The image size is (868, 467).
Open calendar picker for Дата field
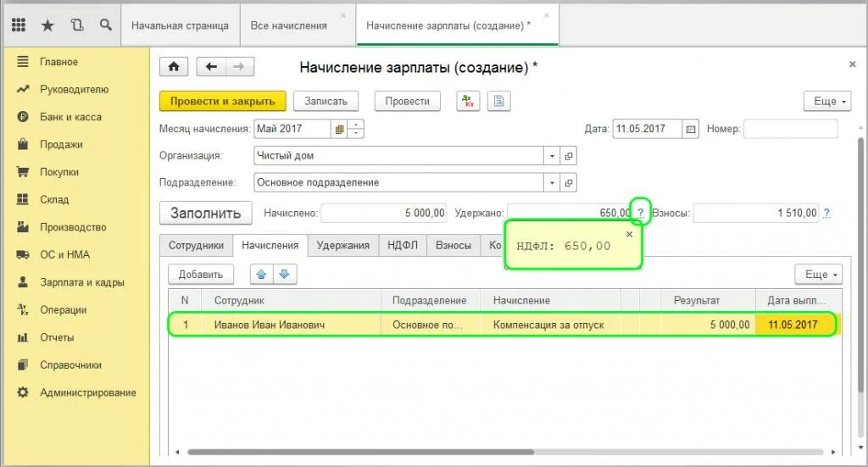click(691, 129)
